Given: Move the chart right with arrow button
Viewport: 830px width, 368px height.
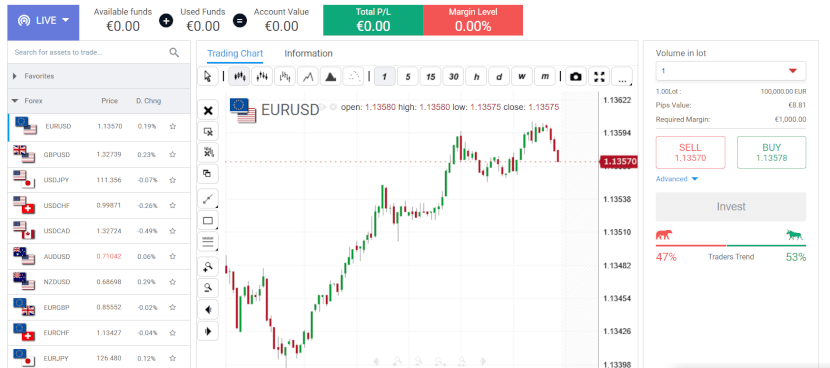Looking at the screenshot, I should click(x=208, y=331).
